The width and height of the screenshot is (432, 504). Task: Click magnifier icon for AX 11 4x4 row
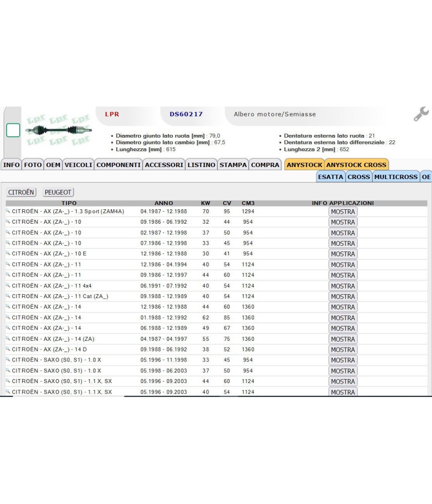click(x=8, y=286)
